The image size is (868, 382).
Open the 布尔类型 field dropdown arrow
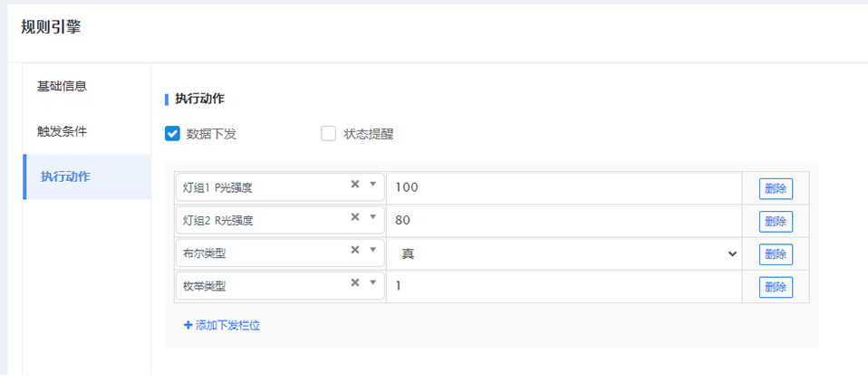[x=373, y=250]
